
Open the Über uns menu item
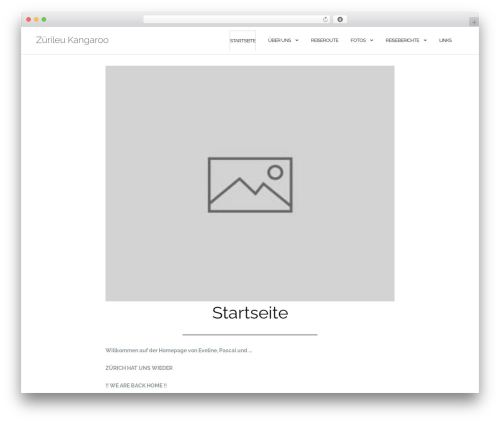click(279, 40)
